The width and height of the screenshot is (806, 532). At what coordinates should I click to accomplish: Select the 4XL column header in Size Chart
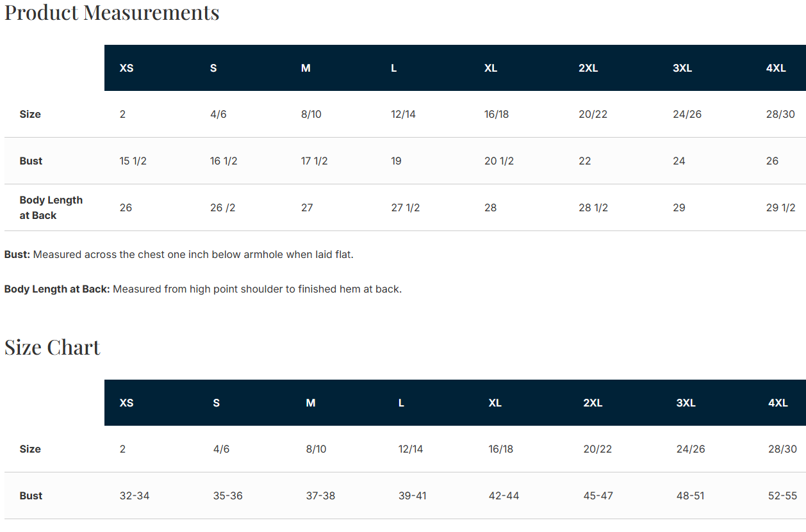tap(778, 403)
